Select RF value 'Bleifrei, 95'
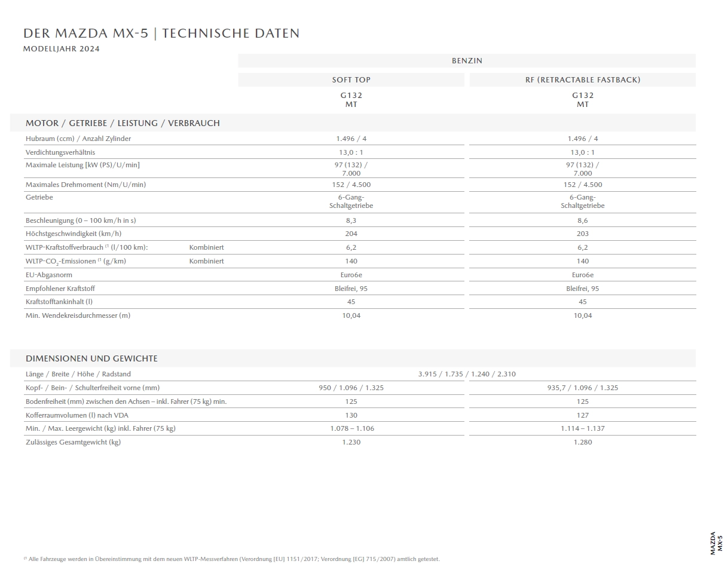The image size is (728, 567). pos(583,289)
